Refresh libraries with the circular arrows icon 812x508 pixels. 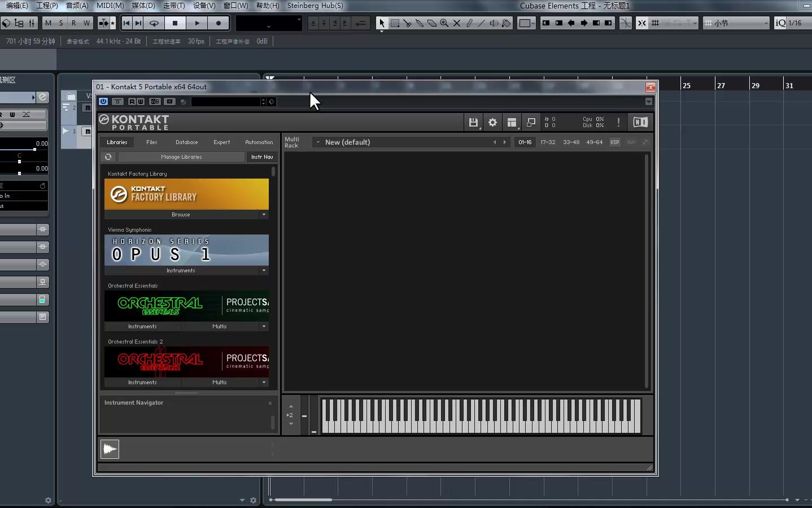coord(108,157)
